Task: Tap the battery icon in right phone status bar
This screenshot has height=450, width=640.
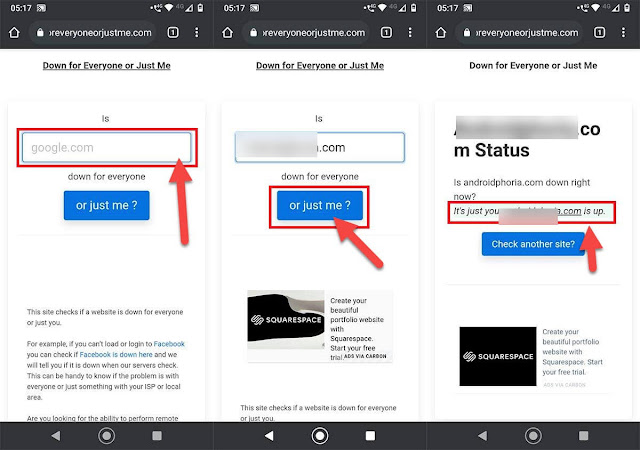Action: (x=627, y=8)
